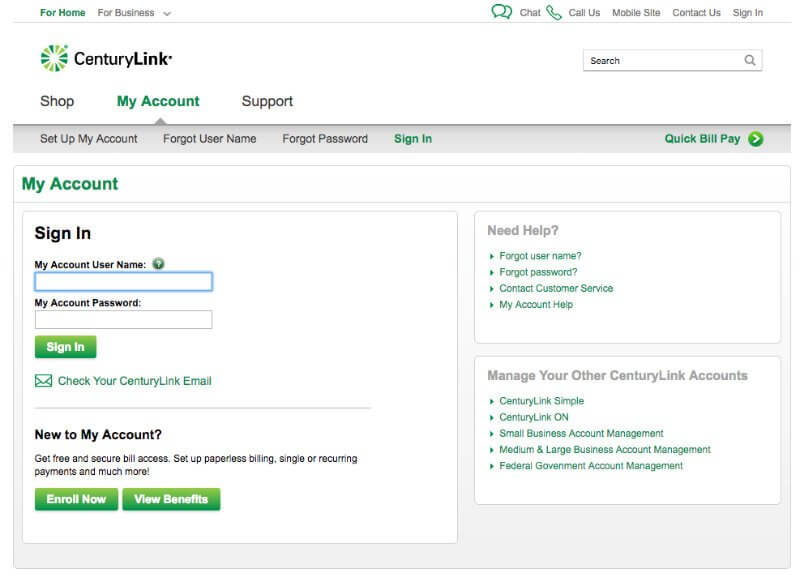The width and height of the screenshot is (800, 577).
Task: Open the Call Us link
Action: click(x=584, y=13)
